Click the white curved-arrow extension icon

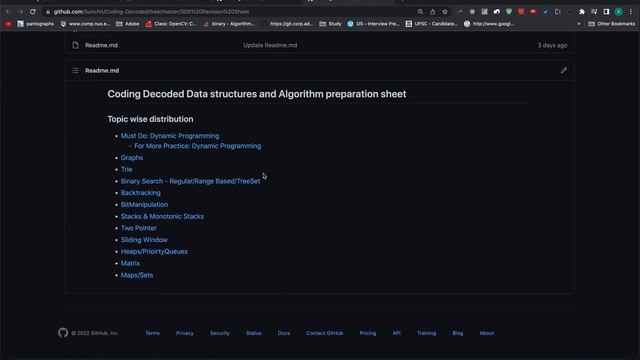coord(497,12)
